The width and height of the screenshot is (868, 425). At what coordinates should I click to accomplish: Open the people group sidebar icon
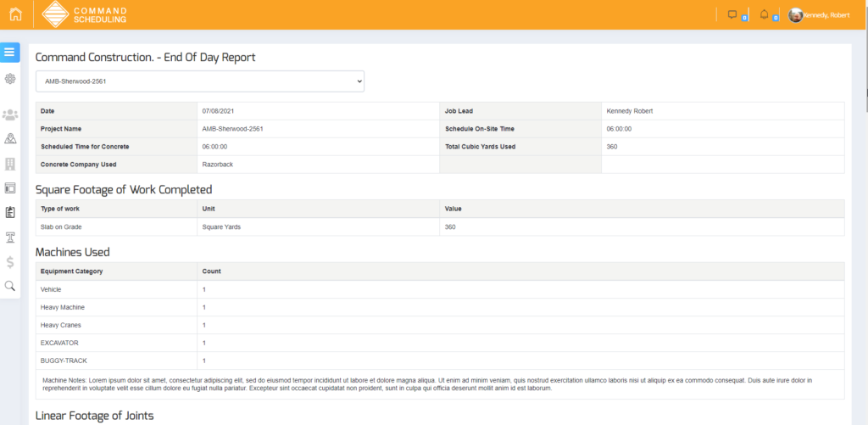click(10, 115)
